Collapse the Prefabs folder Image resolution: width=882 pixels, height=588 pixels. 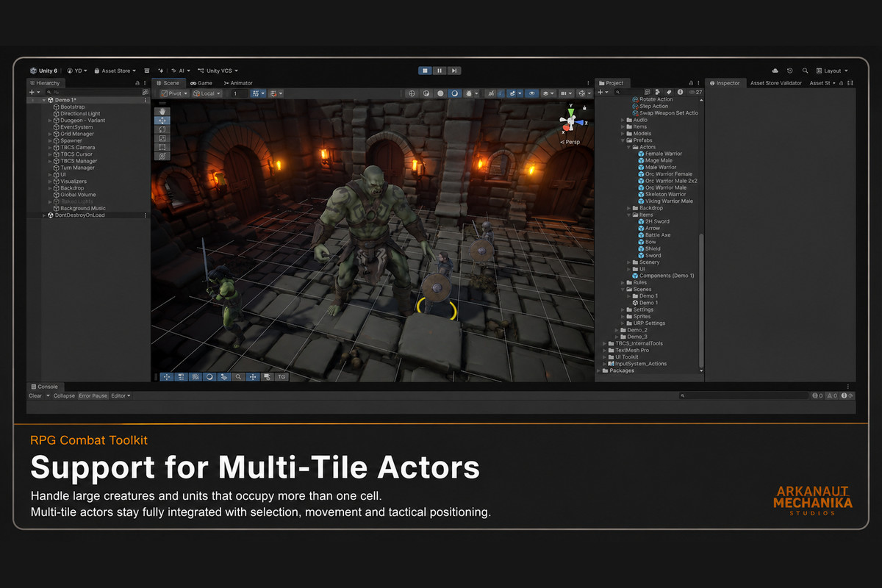click(x=624, y=140)
